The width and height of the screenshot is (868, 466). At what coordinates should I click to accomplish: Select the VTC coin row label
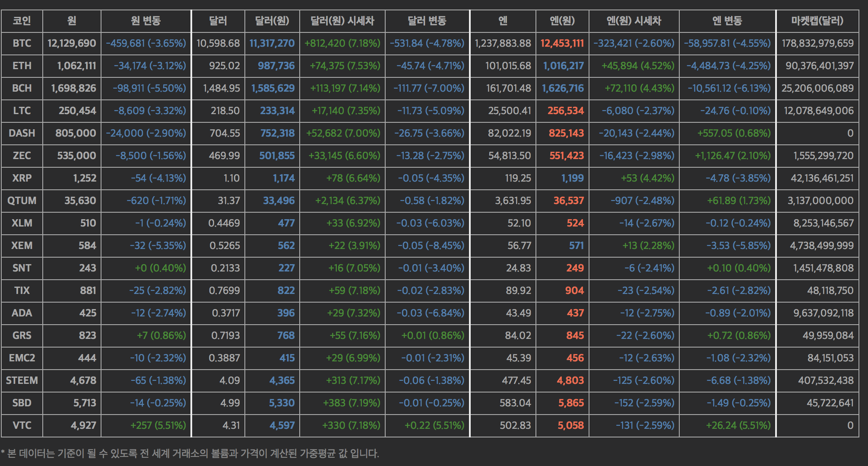(x=22, y=425)
